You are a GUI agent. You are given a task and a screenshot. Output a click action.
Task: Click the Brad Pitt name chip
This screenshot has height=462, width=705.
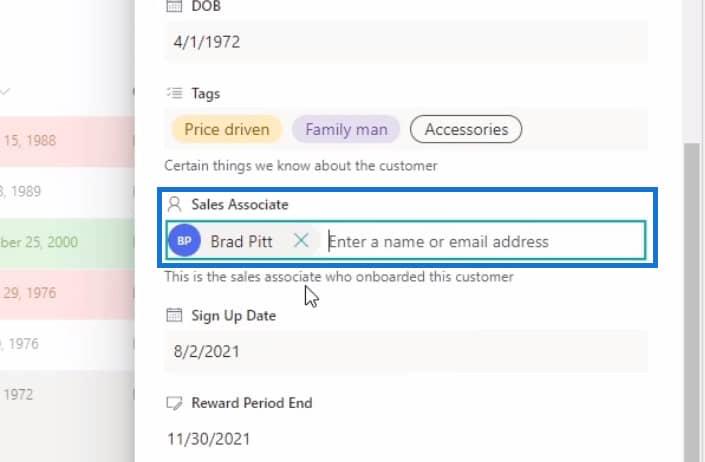pyautogui.click(x=241, y=241)
